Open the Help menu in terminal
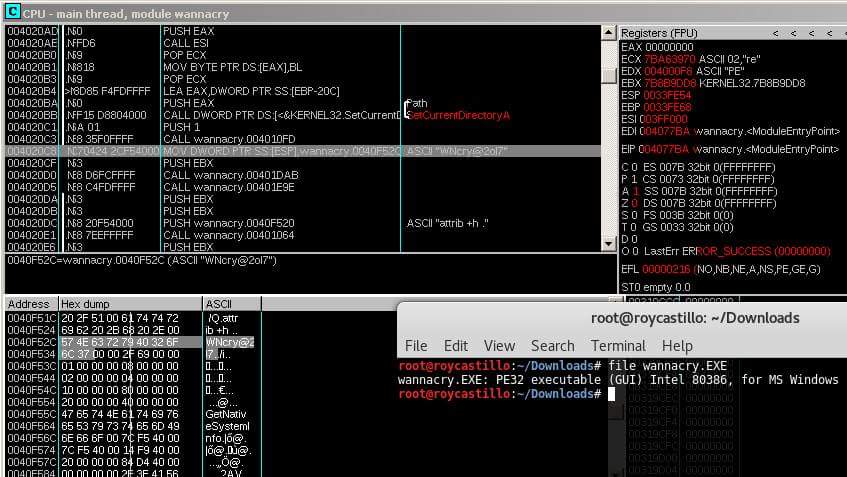This screenshot has width=847, height=477. click(x=677, y=345)
